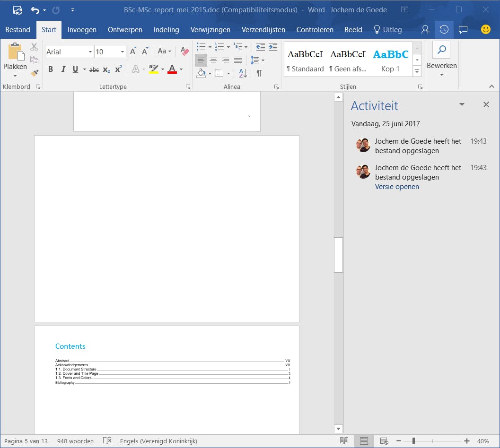This screenshot has width=500, height=448.
Task: Click the zoom slider handle
Action: (413, 441)
